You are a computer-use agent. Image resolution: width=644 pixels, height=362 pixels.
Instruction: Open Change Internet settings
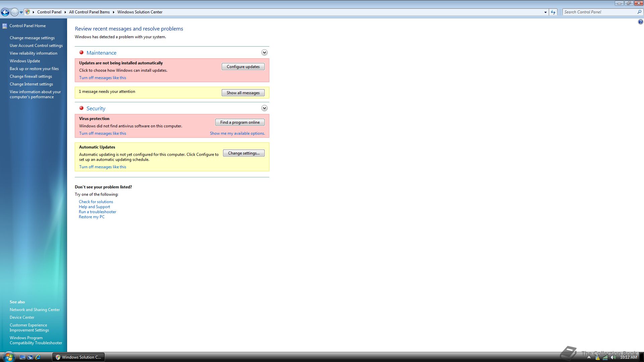pos(31,84)
